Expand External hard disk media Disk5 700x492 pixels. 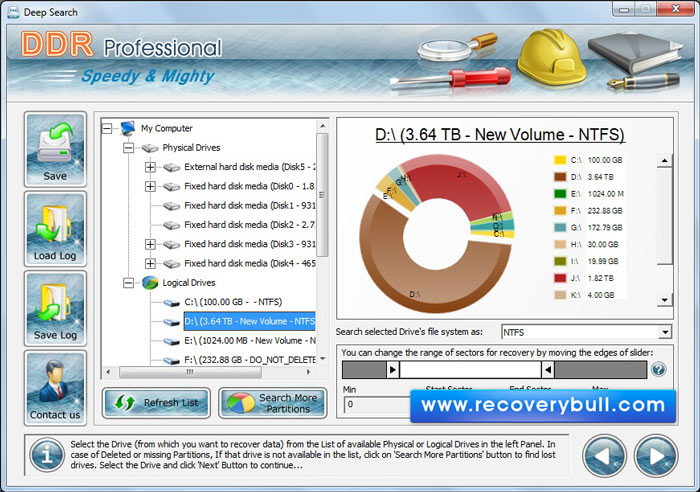pos(150,167)
